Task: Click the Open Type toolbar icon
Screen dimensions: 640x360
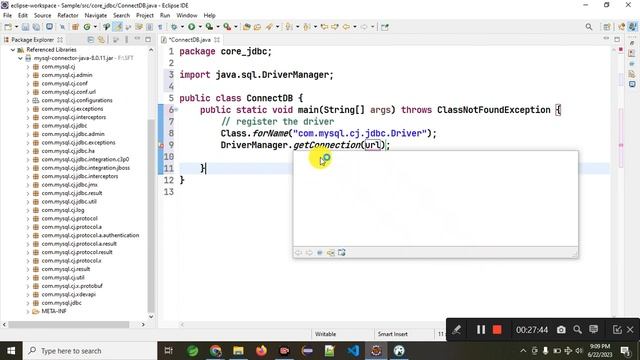Action: [247, 27]
